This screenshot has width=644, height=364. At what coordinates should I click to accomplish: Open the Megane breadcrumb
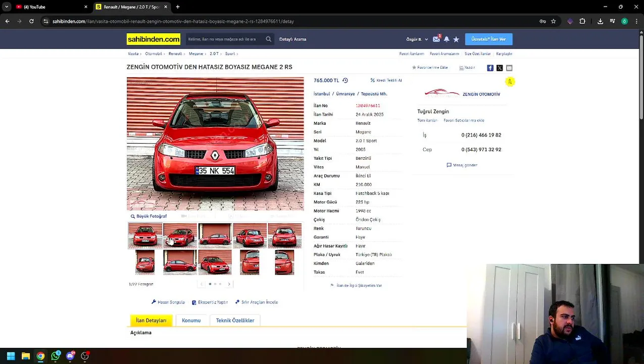(x=196, y=54)
